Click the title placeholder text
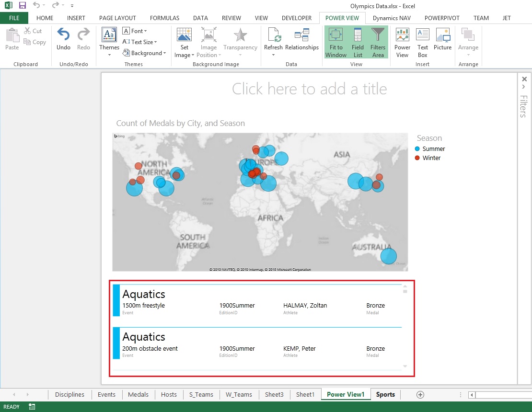The height and width of the screenshot is (412, 532). pos(309,89)
